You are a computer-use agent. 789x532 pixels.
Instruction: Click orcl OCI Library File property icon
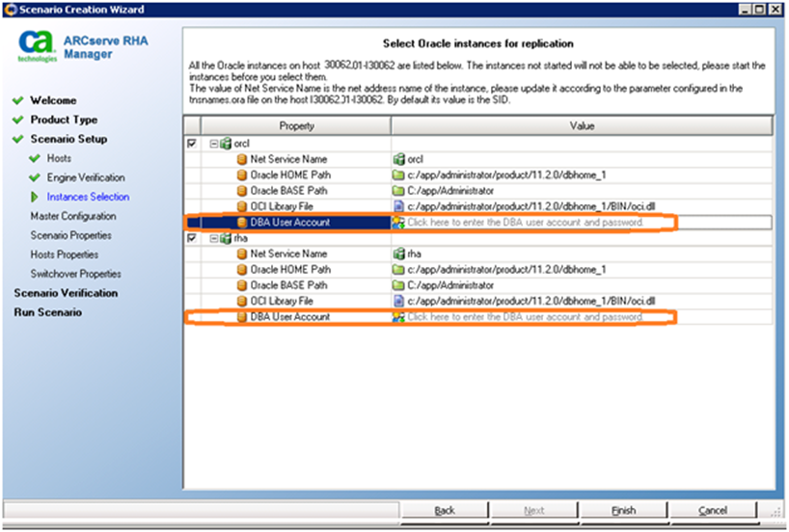pos(242,206)
